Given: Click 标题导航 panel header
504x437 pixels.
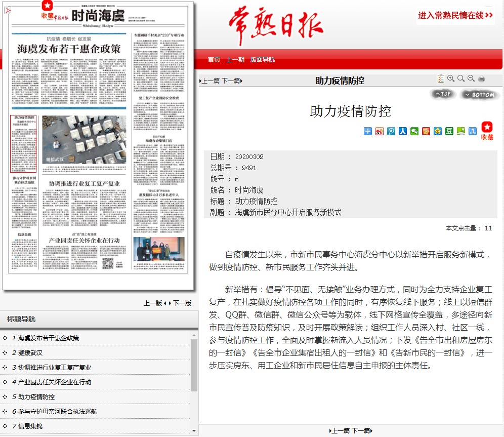Looking at the screenshot, I should [99, 319].
